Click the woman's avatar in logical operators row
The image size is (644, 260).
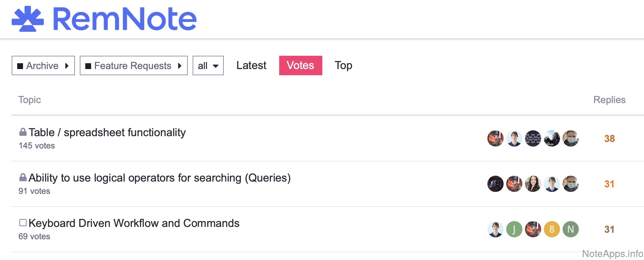(533, 184)
